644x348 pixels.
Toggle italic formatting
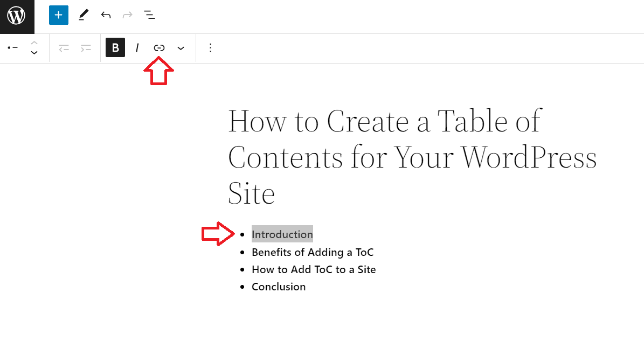[x=137, y=48]
